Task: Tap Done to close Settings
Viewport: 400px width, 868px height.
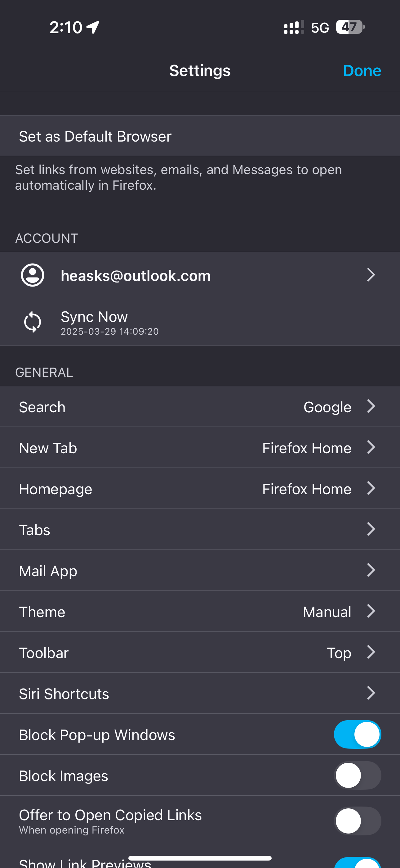Action: coord(362,71)
